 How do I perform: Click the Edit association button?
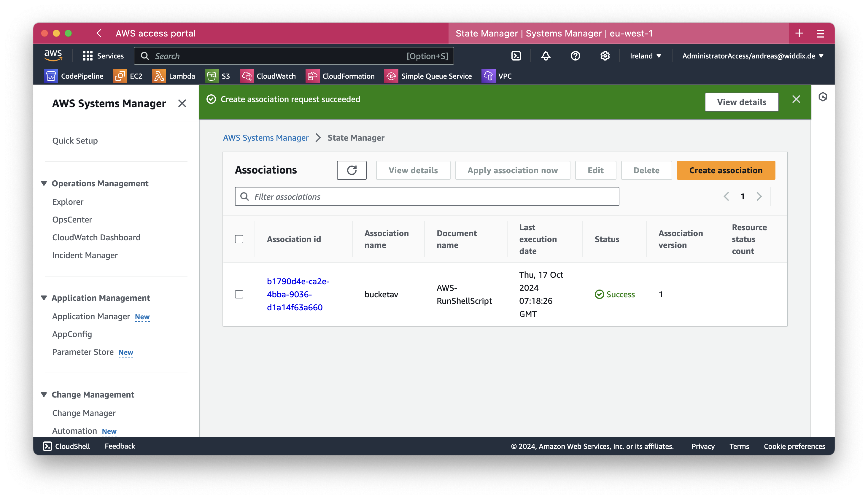pos(596,170)
